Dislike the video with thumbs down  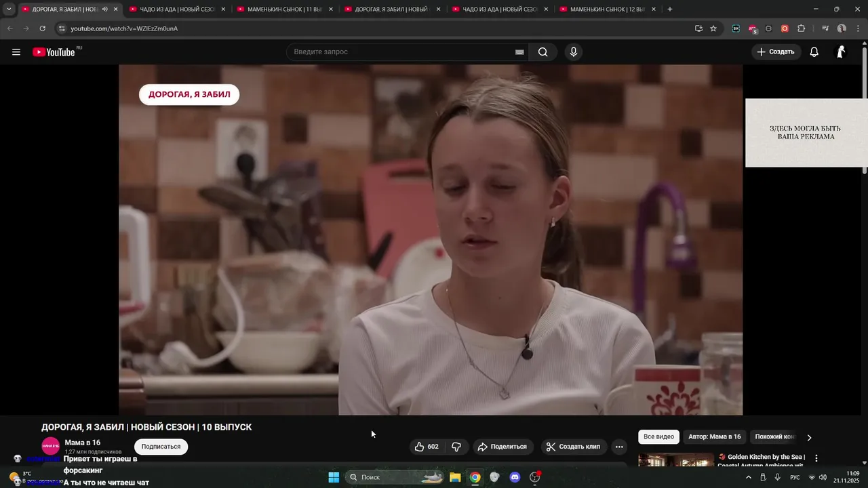click(x=456, y=447)
